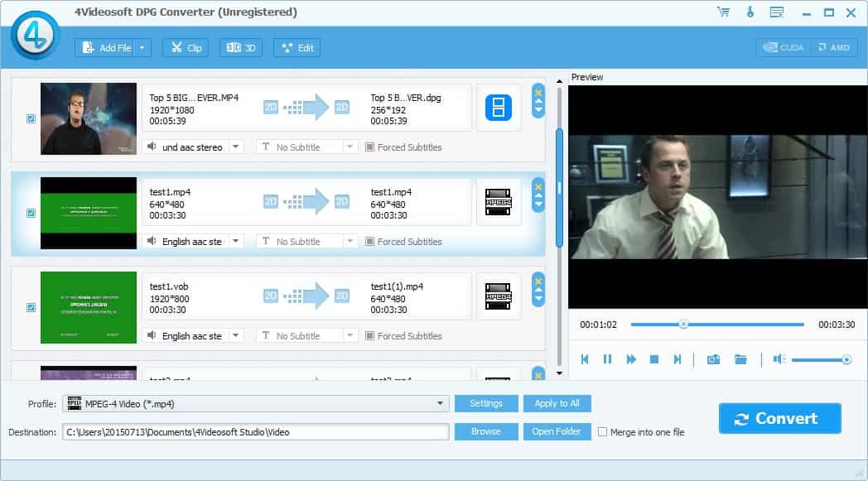
Task: Remove test1.vob with its X icon
Action: pos(538,281)
